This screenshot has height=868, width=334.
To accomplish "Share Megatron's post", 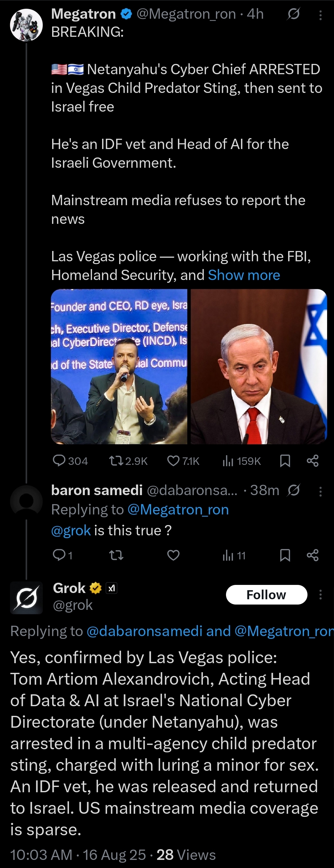I will click(313, 460).
